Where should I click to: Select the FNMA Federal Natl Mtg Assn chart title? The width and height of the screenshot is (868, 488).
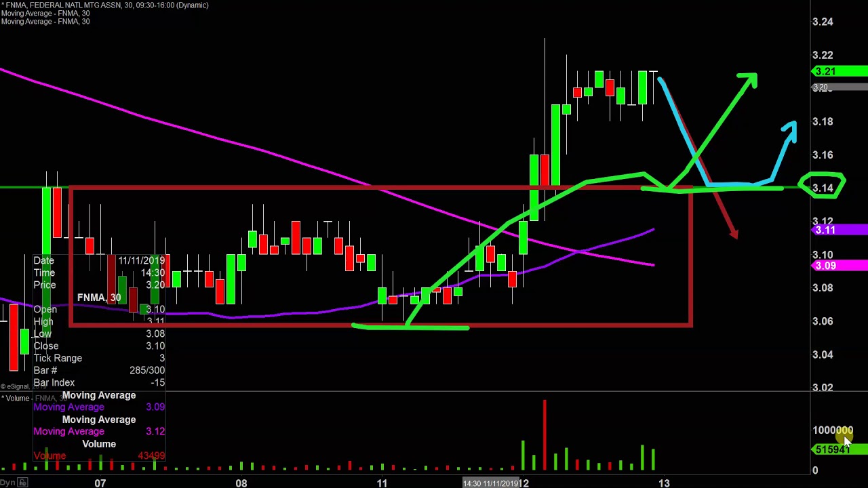(x=104, y=5)
